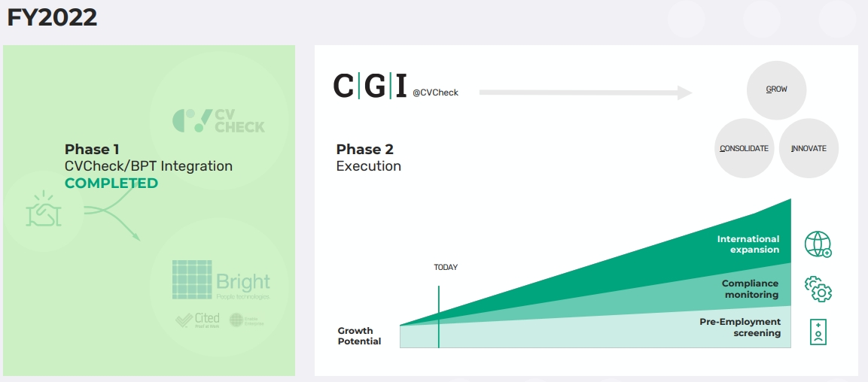Click the FY2022 slide title

click(x=52, y=18)
